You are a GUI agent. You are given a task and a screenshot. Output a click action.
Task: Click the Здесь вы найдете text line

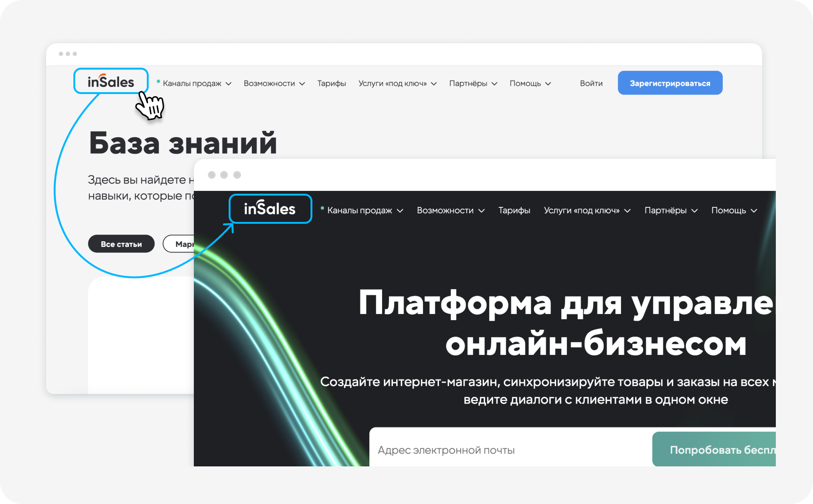(x=141, y=180)
